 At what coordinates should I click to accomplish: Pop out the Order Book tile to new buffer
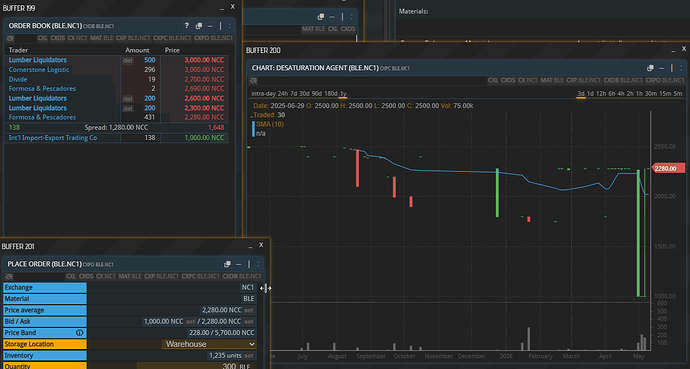(x=199, y=26)
